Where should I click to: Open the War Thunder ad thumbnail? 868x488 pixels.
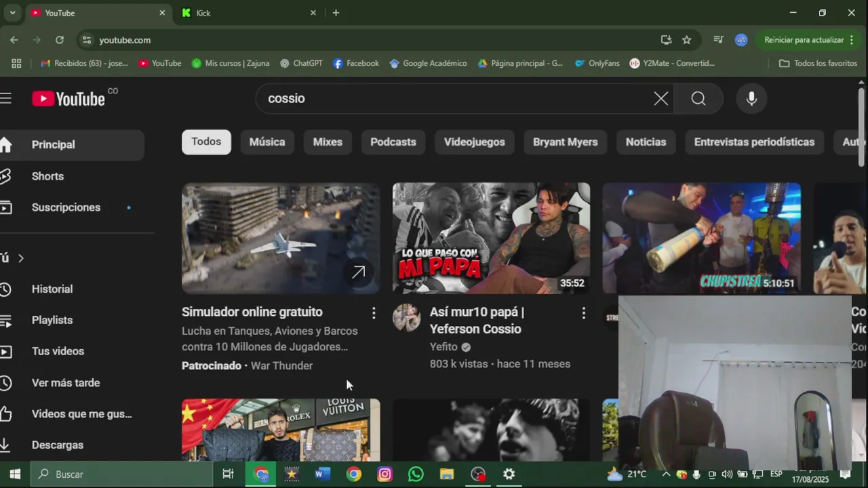(x=281, y=238)
